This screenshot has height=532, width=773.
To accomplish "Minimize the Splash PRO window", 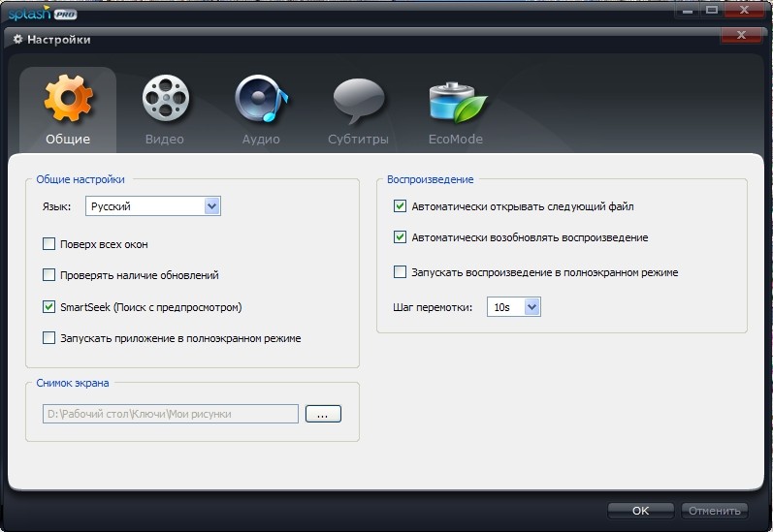I will click(x=688, y=10).
